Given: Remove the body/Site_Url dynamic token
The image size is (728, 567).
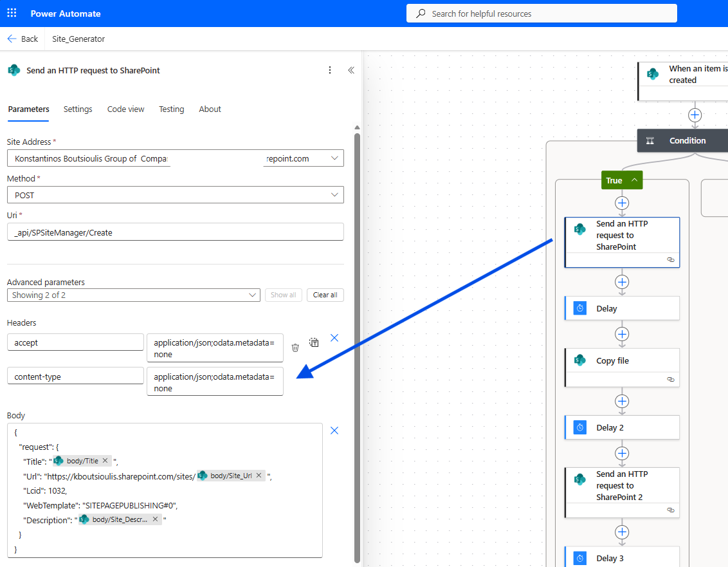Looking at the screenshot, I should coord(259,476).
